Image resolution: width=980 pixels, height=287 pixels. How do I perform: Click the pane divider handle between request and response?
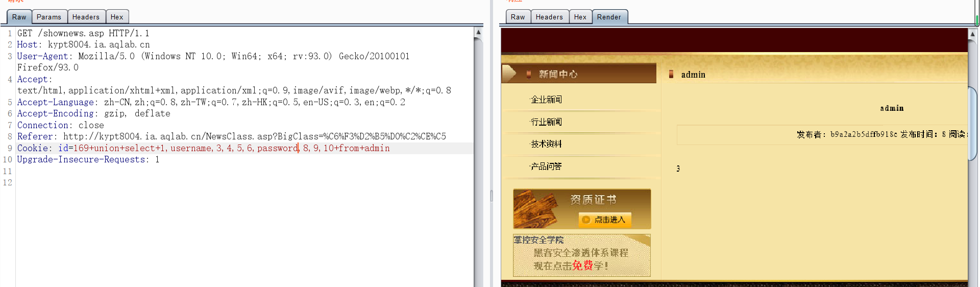tap(492, 196)
